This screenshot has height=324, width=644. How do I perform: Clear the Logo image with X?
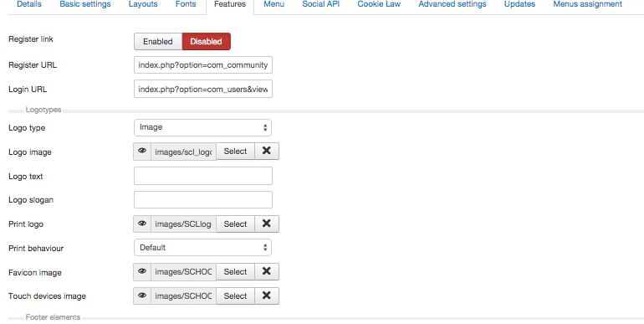(x=267, y=152)
